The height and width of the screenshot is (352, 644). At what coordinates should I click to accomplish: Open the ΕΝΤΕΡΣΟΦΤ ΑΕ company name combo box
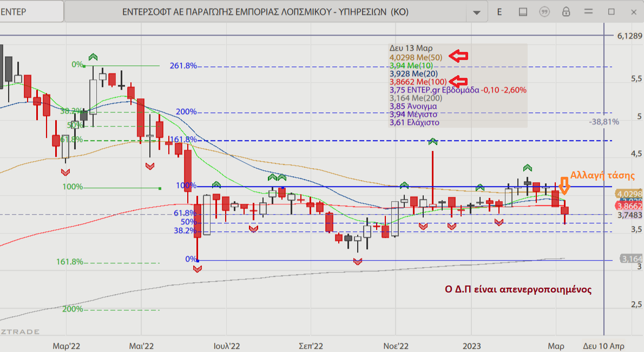click(265, 11)
